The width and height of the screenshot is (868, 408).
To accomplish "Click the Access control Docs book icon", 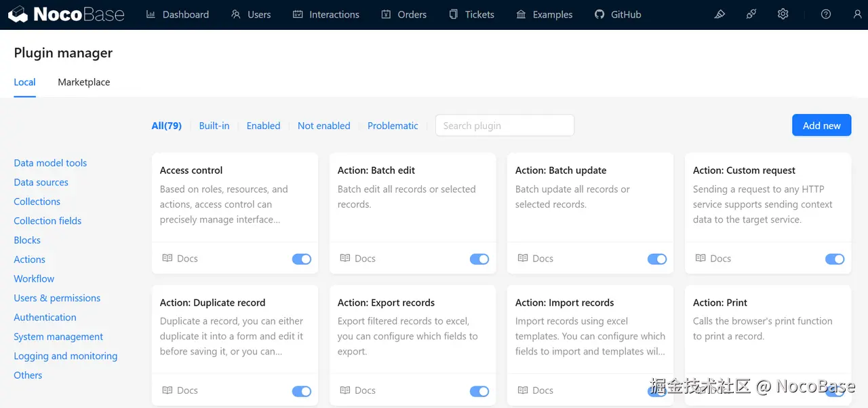I will 167,258.
